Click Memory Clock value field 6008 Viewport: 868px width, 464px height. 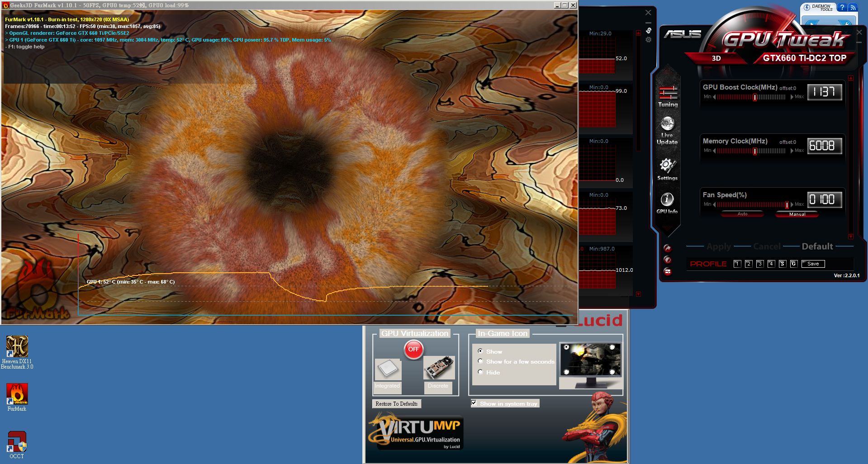point(824,146)
